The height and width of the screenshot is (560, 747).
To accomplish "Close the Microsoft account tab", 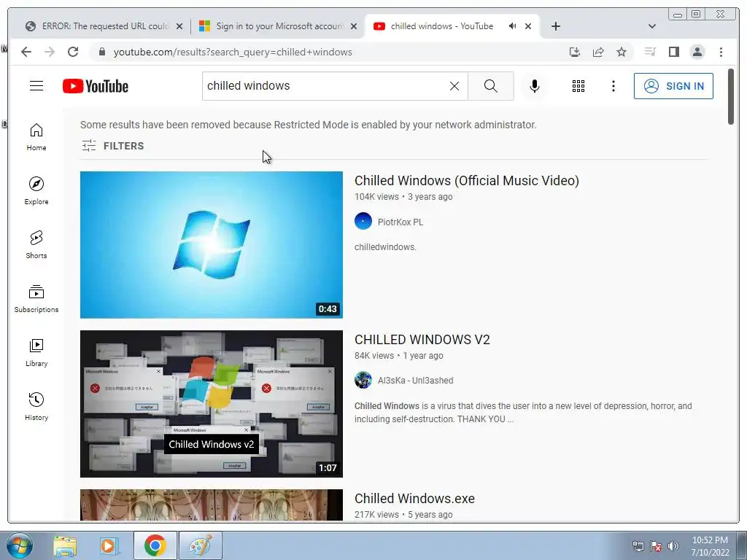I will 354,27.
